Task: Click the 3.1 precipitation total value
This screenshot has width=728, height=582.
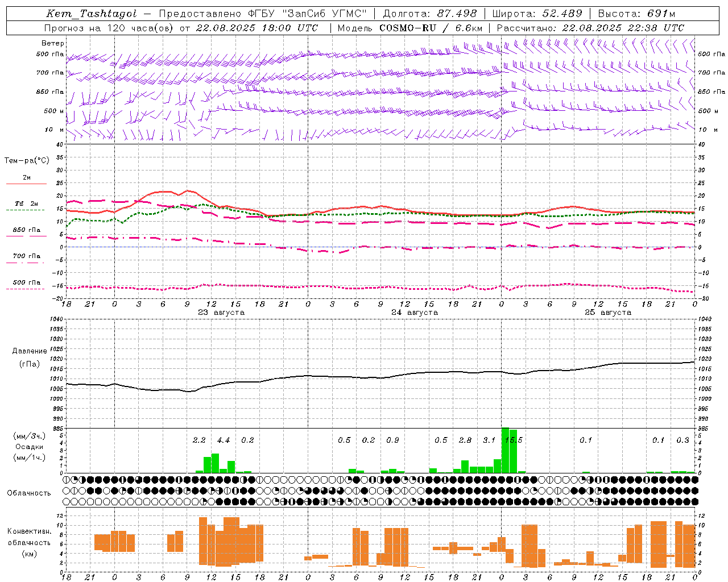Action: [489, 440]
